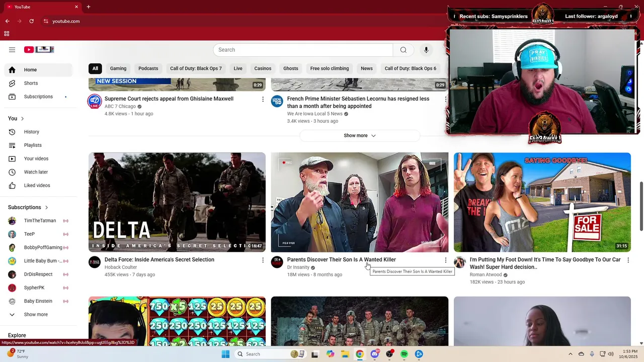Click Dr Insanity channel avatar

[x=277, y=262]
